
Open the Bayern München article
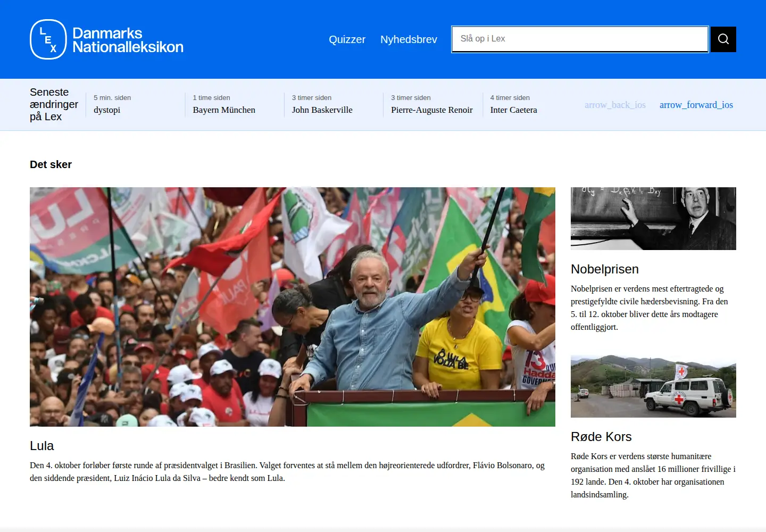[x=224, y=110]
